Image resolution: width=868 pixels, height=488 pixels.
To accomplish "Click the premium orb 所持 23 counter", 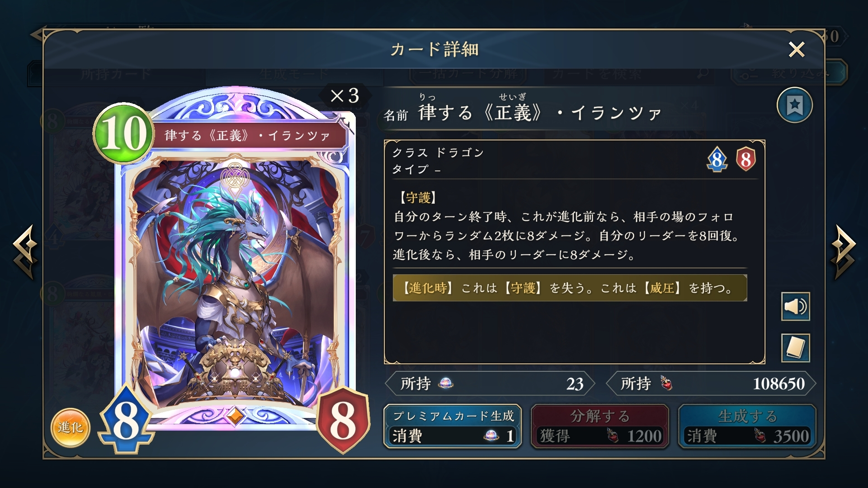I will pos(490,384).
